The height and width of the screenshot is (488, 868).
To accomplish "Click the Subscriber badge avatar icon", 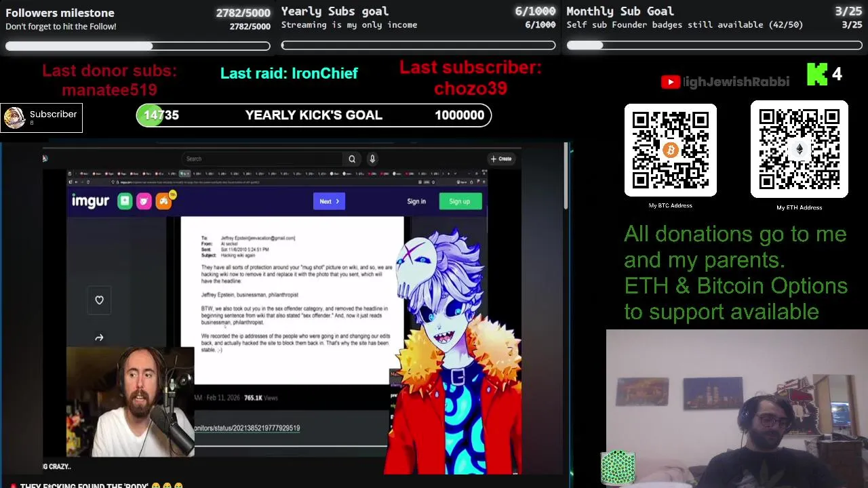I will 14,118.
